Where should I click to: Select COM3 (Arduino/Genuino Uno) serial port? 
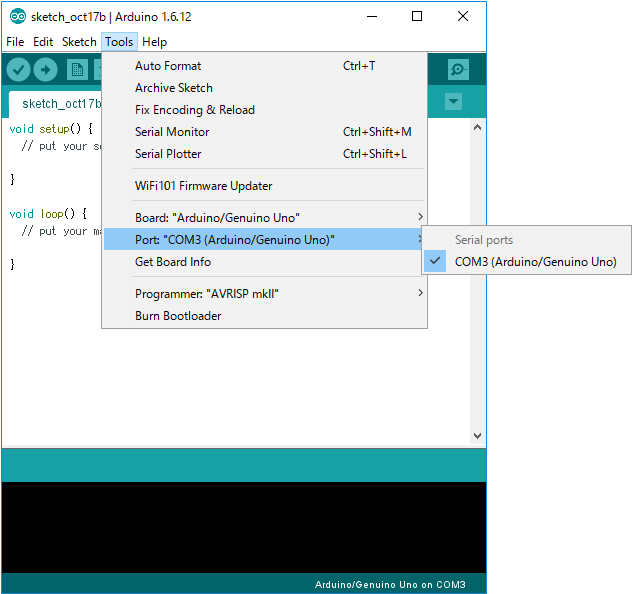coord(526,262)
